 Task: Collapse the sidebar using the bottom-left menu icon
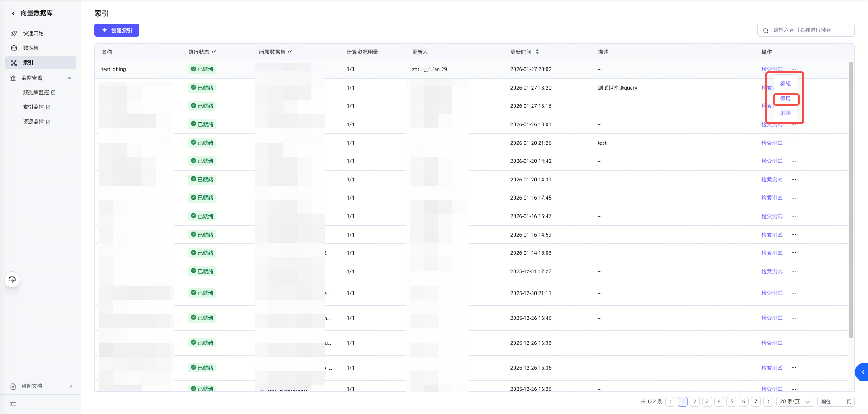point(13,404)
